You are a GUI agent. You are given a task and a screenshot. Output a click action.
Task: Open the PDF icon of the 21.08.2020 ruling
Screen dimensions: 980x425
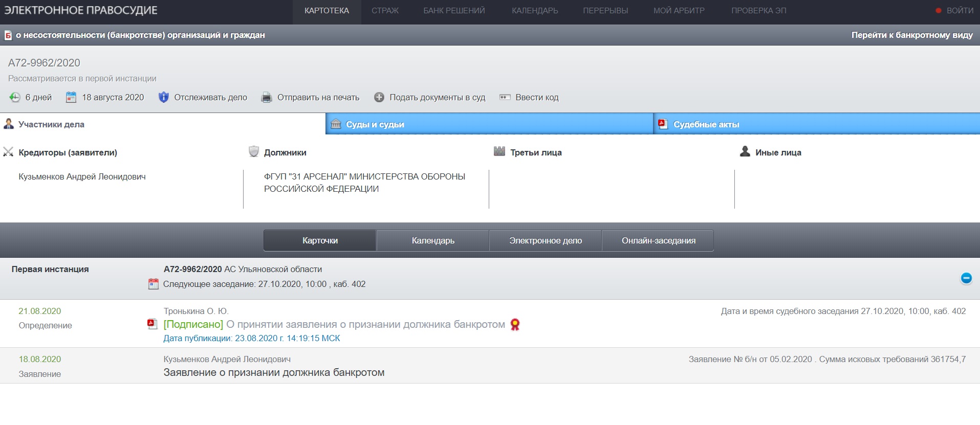[152, 324]
